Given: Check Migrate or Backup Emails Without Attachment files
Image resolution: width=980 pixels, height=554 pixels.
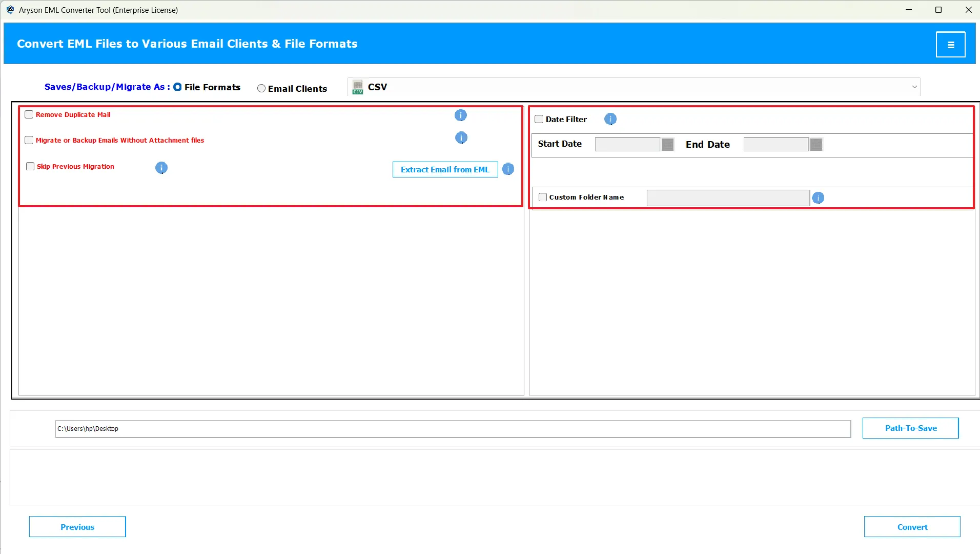Looking at the screenshot, I should 29,140.
